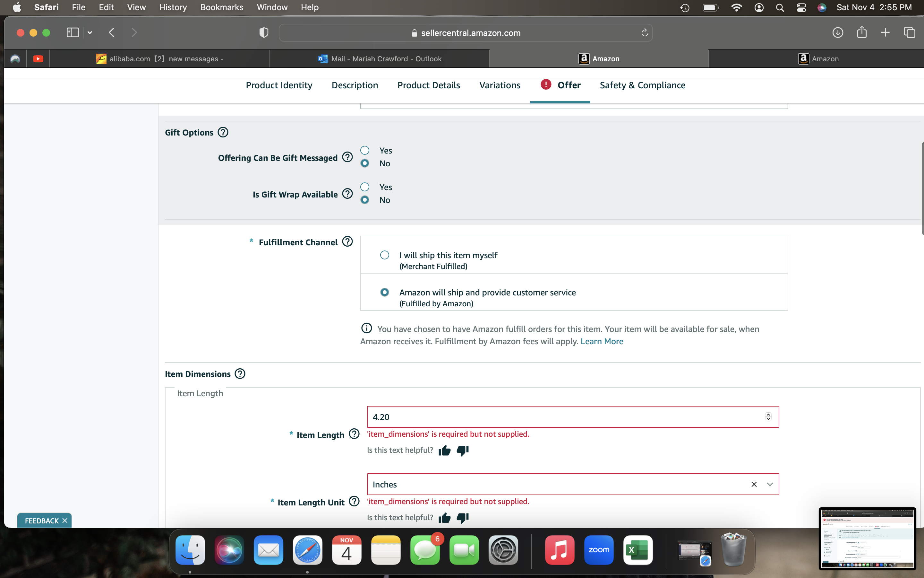Image resolution: width=924 pixels, height=578 pixels.
Task: Open the Safari File menu
Action: click(x=78, y=7)
